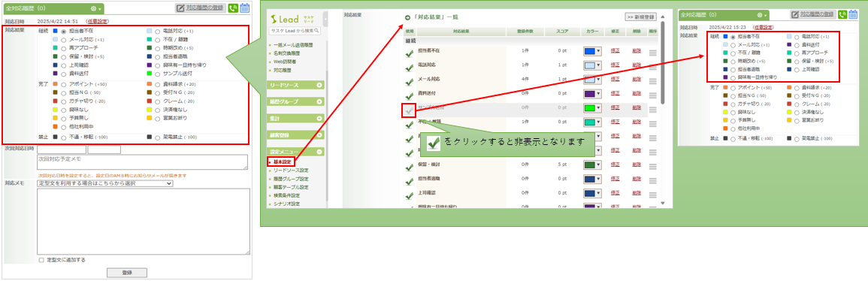The width and height of the screenshot is (868, 281).
Task: Open calendar icon in left panel header
Action: (244, 8)
